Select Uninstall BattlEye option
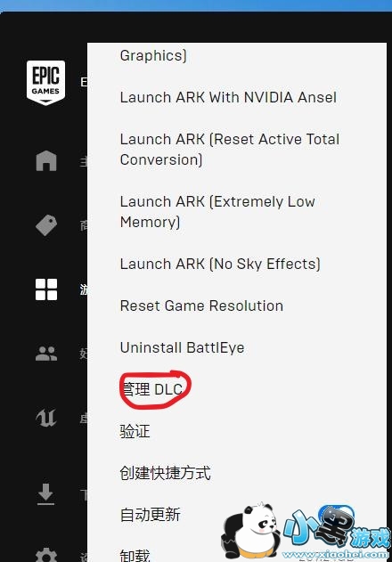The height and width of the screenshot is (562, 392). [x=183, y=347]
